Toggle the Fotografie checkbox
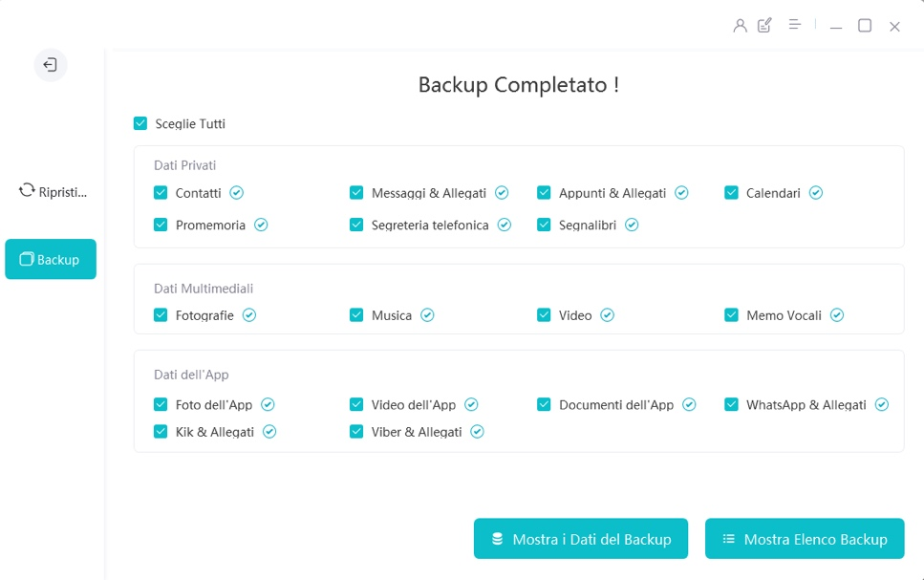The width and height of the screenshot is (924, 580). coord(161,315)
